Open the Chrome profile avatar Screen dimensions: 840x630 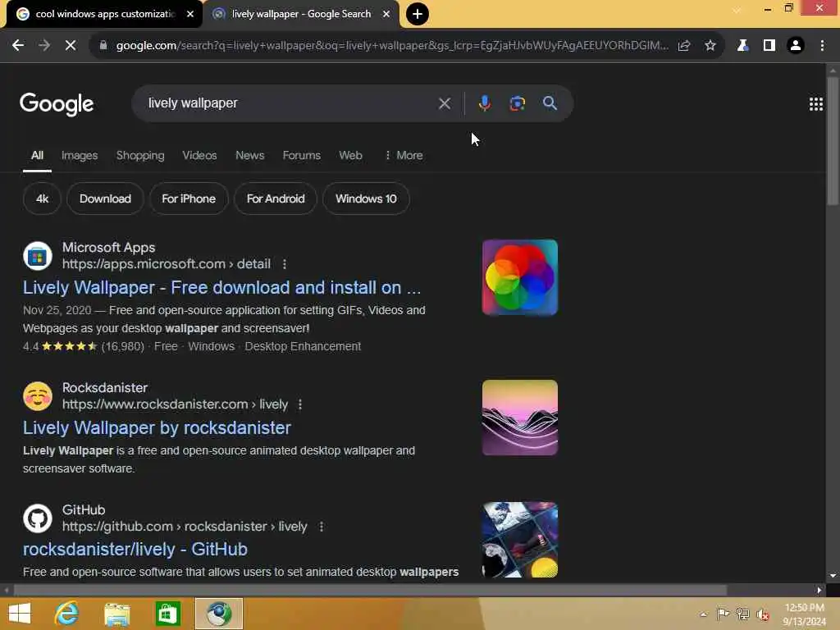point(796,46)
